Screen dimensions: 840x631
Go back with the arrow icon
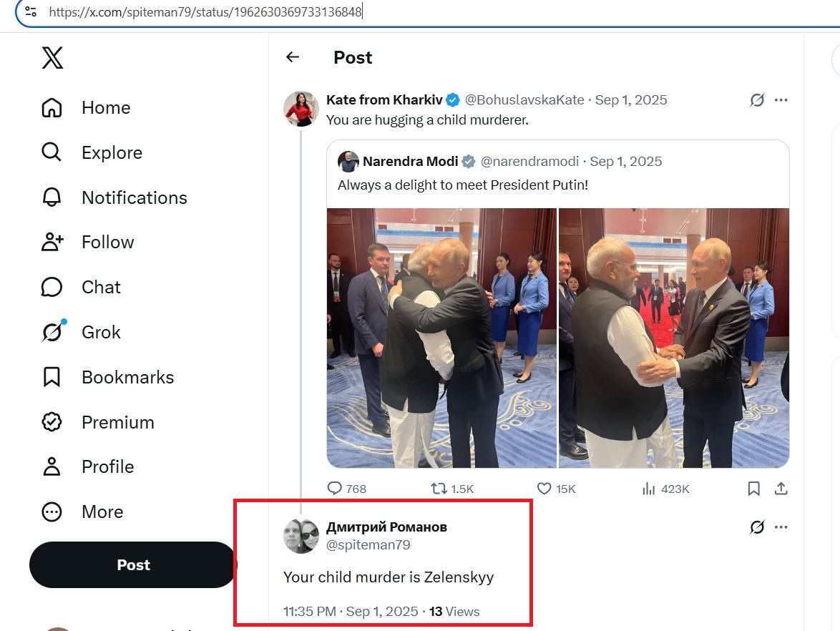(293, 57)
